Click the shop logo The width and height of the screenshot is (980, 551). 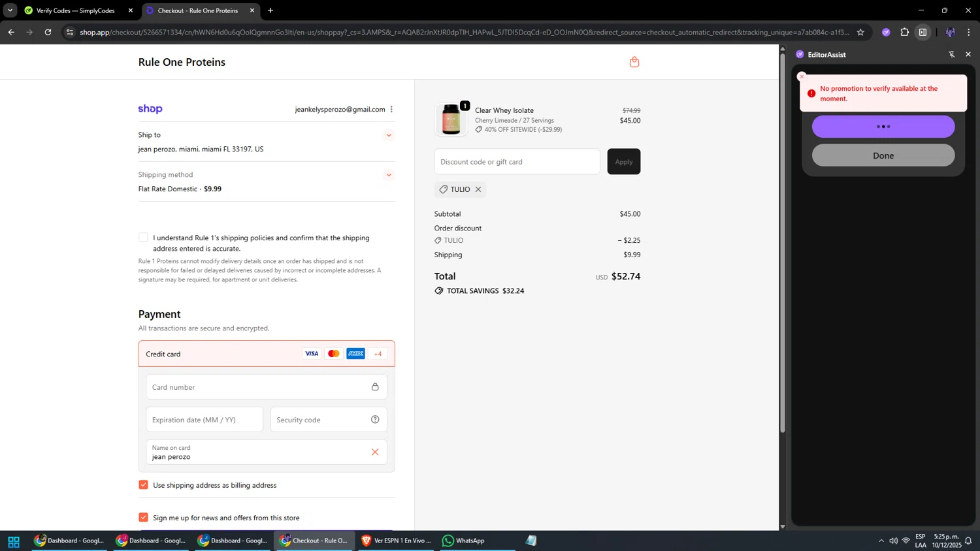[x=150, y=109]
